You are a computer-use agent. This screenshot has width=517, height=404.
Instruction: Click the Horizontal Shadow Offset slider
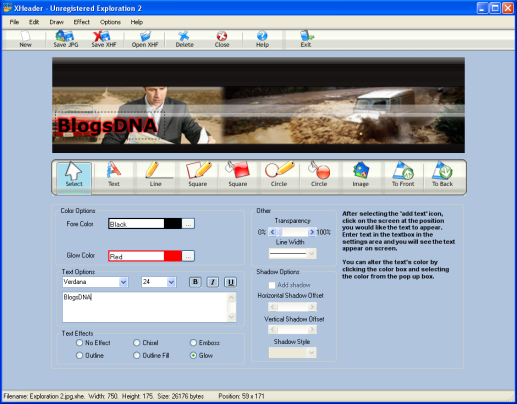(x=292, y=307)
